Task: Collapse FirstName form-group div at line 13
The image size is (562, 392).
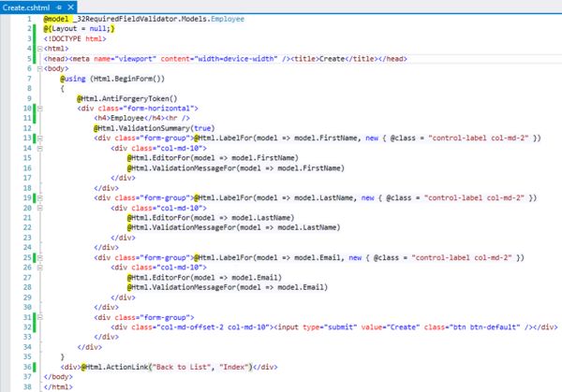Action: click(x=39, y=138)
